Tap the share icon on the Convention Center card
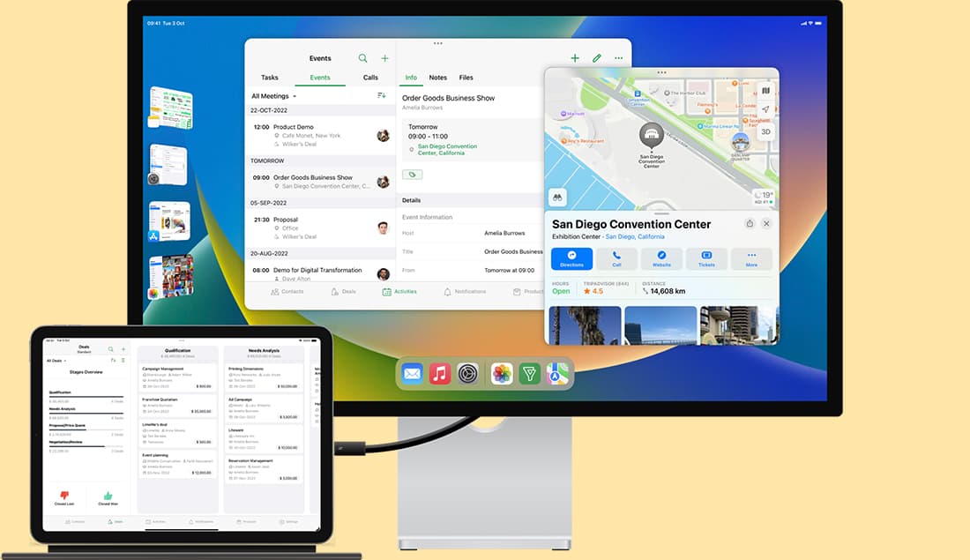This screenshot has width=970, height=560. [750, 223]
